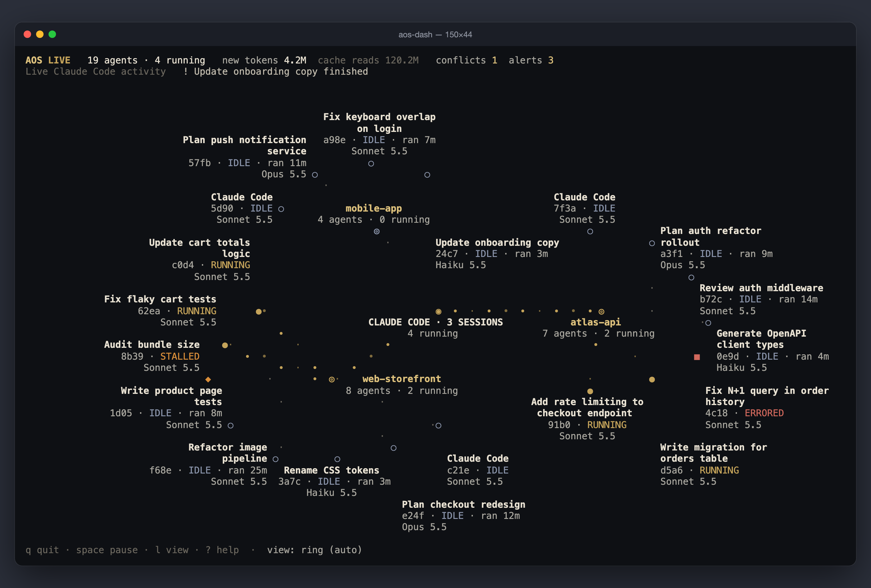This screenshot has height=588, width=871.
Task: Select the web-storefront project label
Action: [x=401, y=379]
